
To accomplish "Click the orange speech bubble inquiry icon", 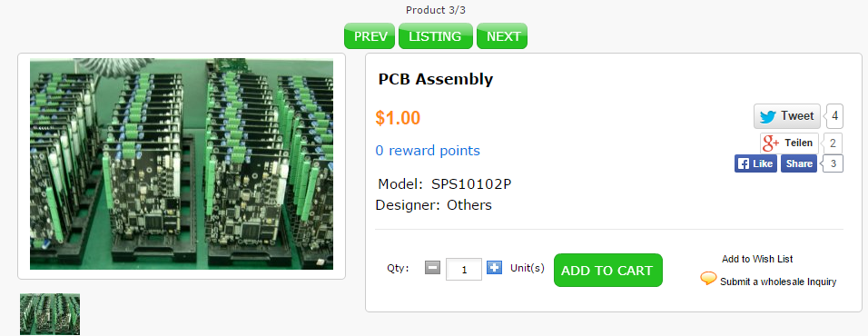I will pyautogui.click(x=708, y=278).
